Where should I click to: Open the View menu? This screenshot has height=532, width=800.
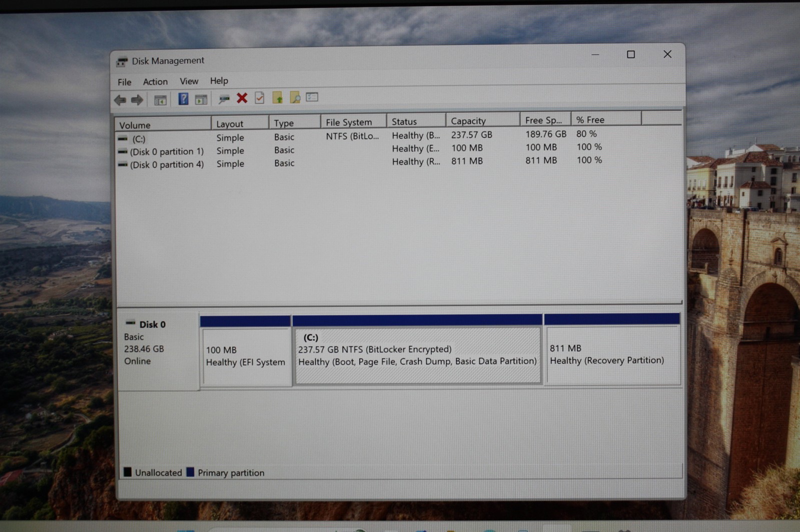pyautogui.click(x=189, y=81)
